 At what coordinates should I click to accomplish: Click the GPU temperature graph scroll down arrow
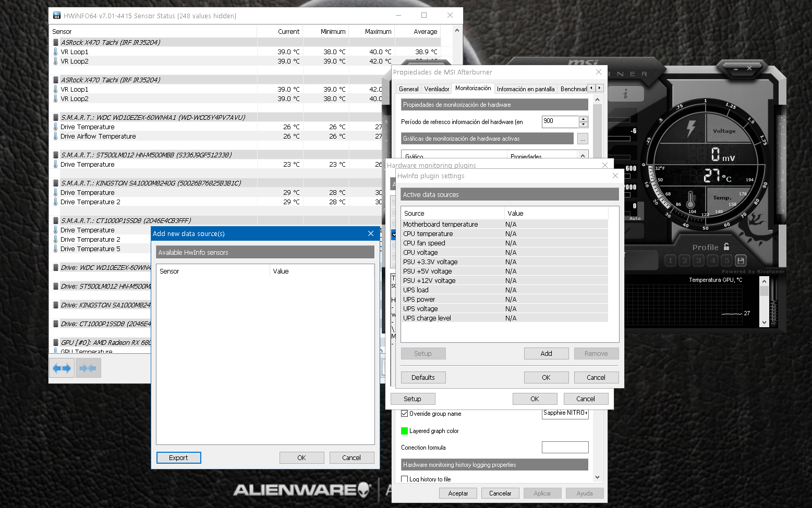pyautogui.click(x=765, y=323)
